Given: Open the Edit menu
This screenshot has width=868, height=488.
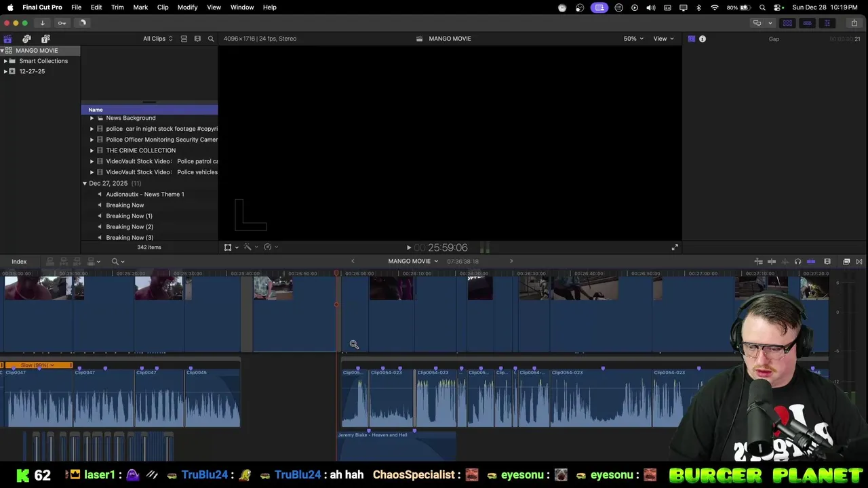Looking at the screenshot, I should tap(96, 7).
